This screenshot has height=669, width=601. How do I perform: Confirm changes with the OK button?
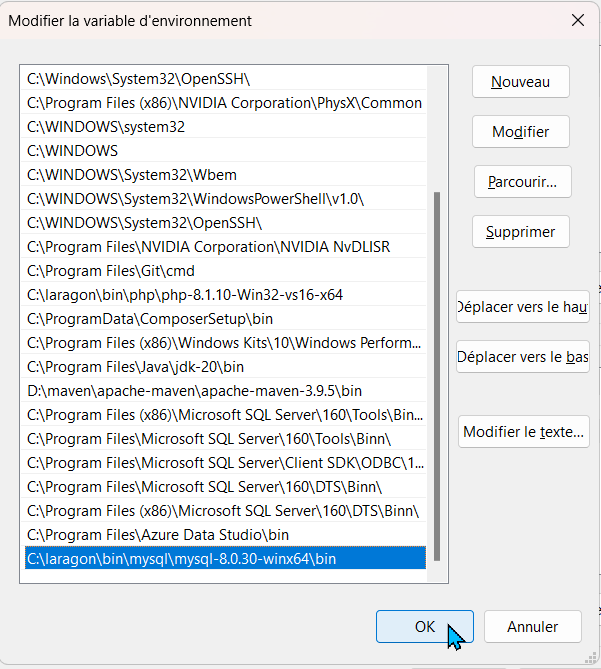pyautogui.click(x=424, y=626)
